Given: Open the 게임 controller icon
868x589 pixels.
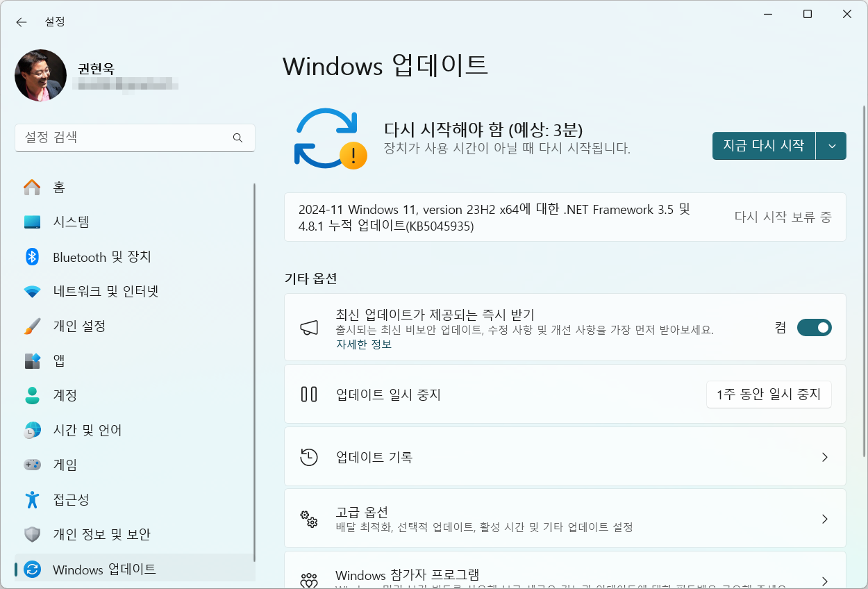Looking at the screenshot, I should (32, 465).
